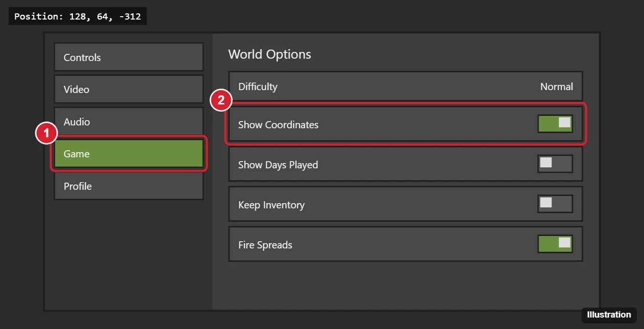Viewport: 644px width, 329px height.
Task: Disable the Fire Spreads toggle
Action: coord(555,244)
